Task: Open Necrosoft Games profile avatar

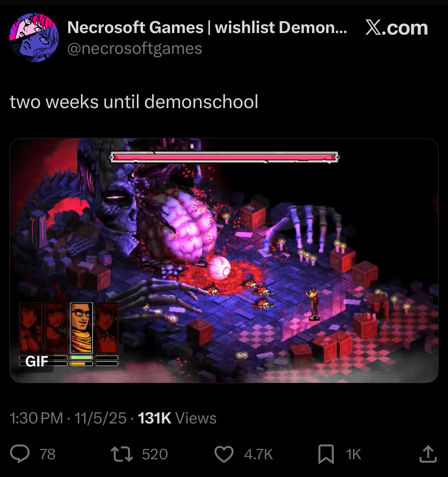Action: [34, 38]
